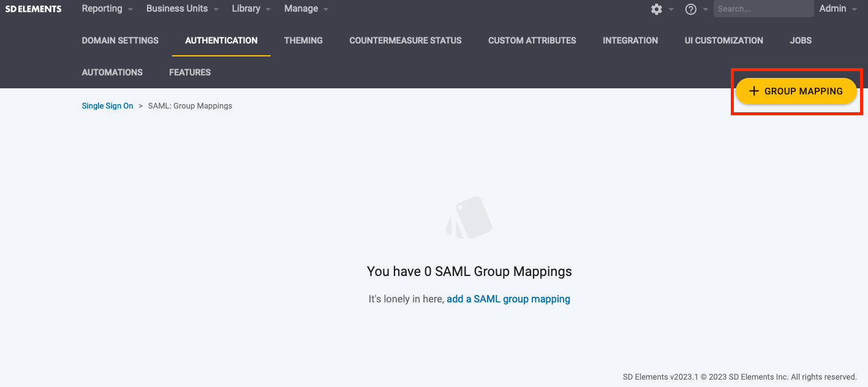Open the Countermeasure Status tab

click(x=405, y=40)
